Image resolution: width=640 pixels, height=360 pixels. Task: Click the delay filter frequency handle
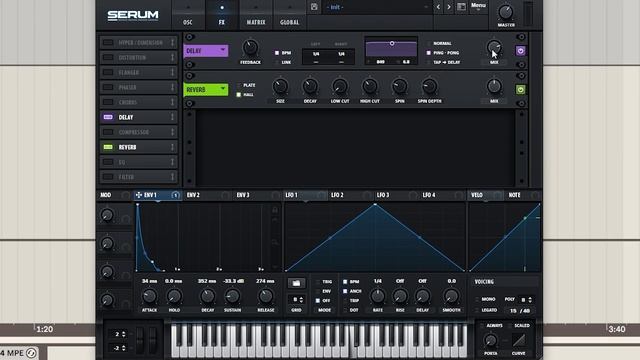[392, 43]
